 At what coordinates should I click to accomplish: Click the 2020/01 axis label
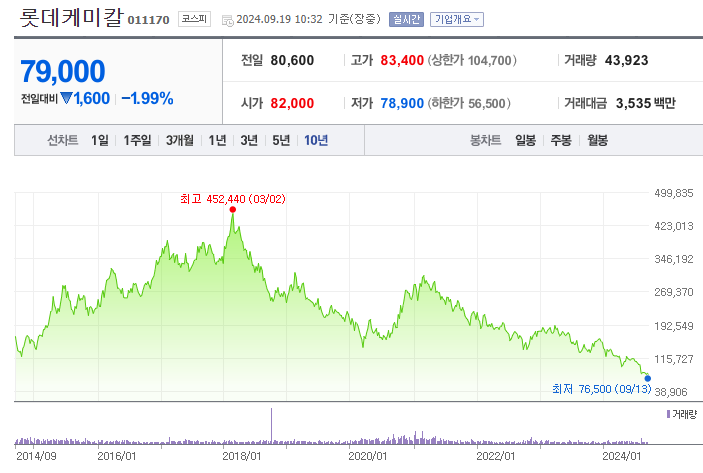coord(368,456)
